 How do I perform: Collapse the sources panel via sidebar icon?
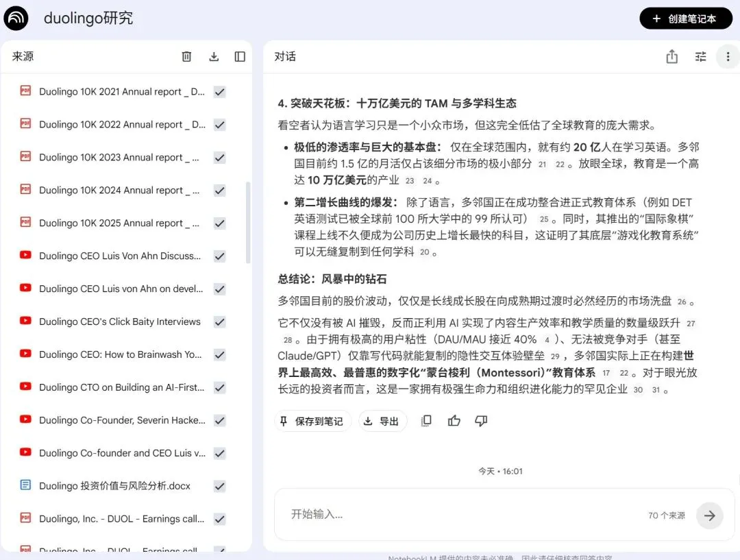pos(240,57)
